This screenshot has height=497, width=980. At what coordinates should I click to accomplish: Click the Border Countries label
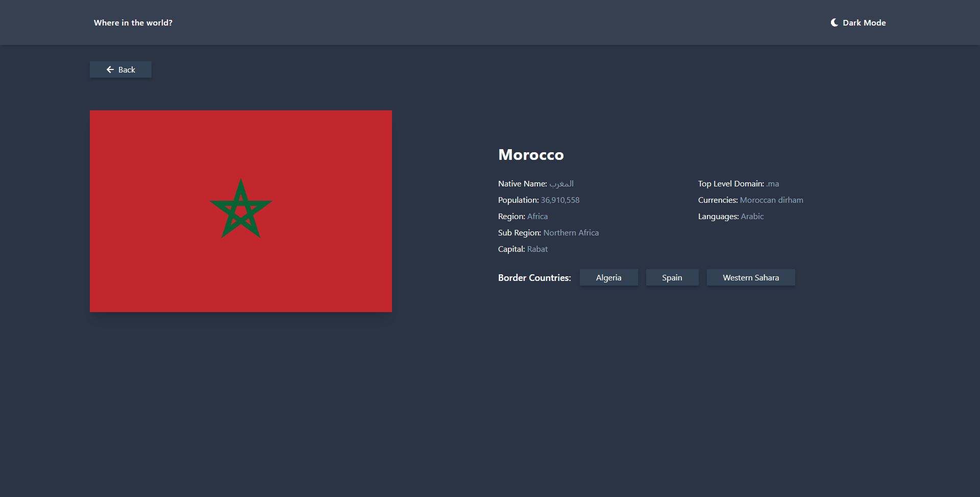[x=534, y=277]
